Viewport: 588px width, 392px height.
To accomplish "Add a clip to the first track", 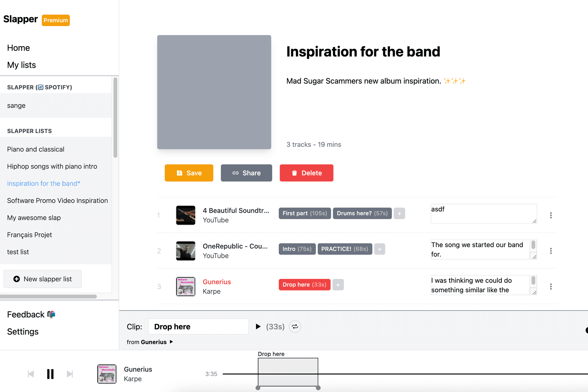I will tap(399, 214).
